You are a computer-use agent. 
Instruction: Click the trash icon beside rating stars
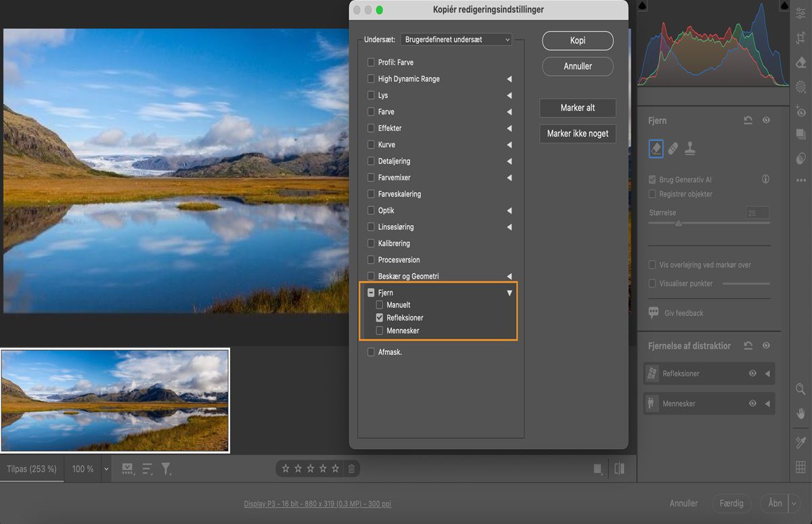tap(351, 469)
